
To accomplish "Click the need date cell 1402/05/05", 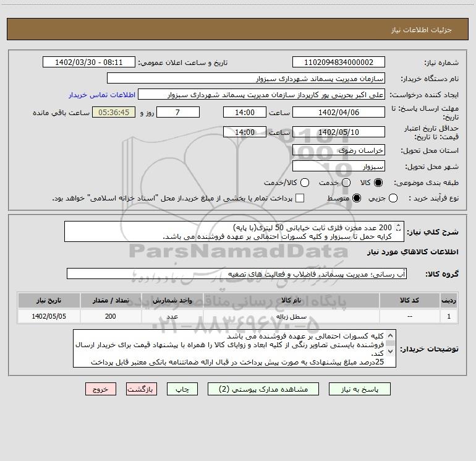I will tap(49, 316).
